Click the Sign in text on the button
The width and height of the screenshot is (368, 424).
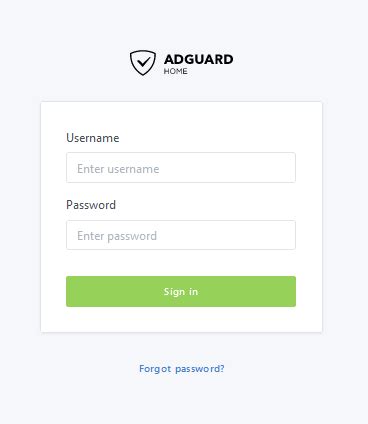pos(181,292)
